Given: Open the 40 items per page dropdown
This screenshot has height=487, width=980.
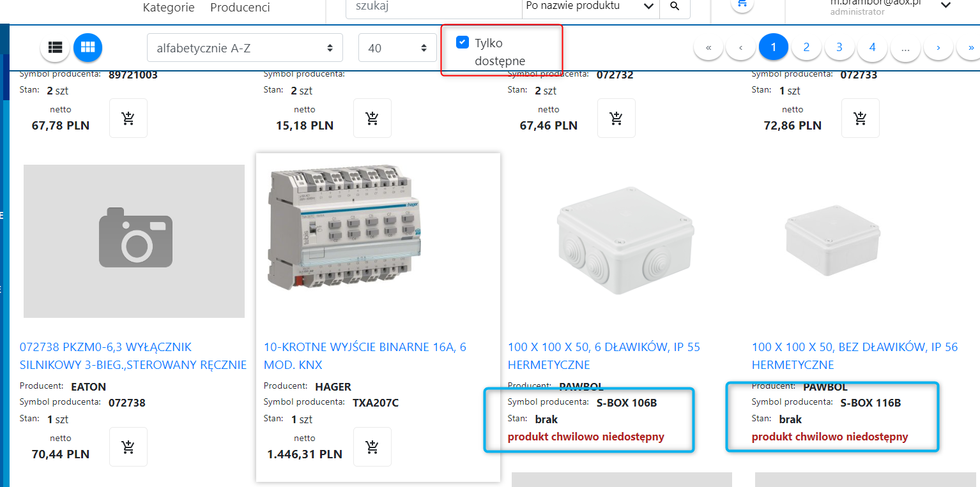Looking at the screenshot, I should point(397,48).
